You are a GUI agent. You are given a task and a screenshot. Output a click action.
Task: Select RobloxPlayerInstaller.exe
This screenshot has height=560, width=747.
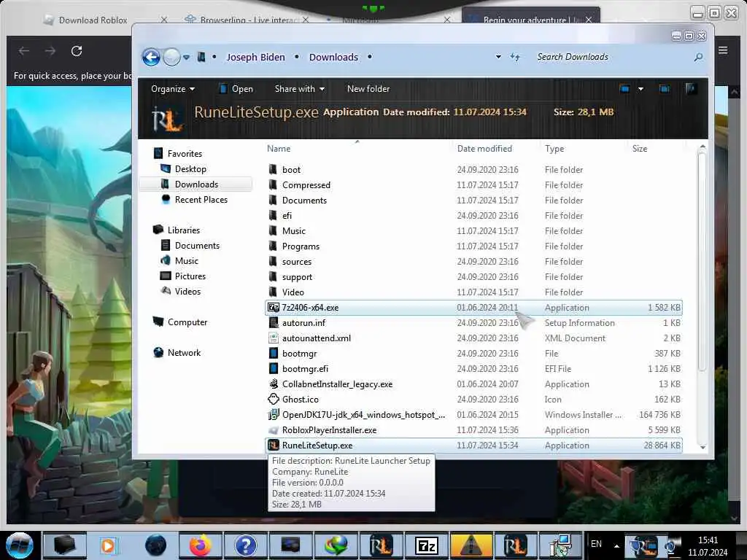(x=473, y=430)
